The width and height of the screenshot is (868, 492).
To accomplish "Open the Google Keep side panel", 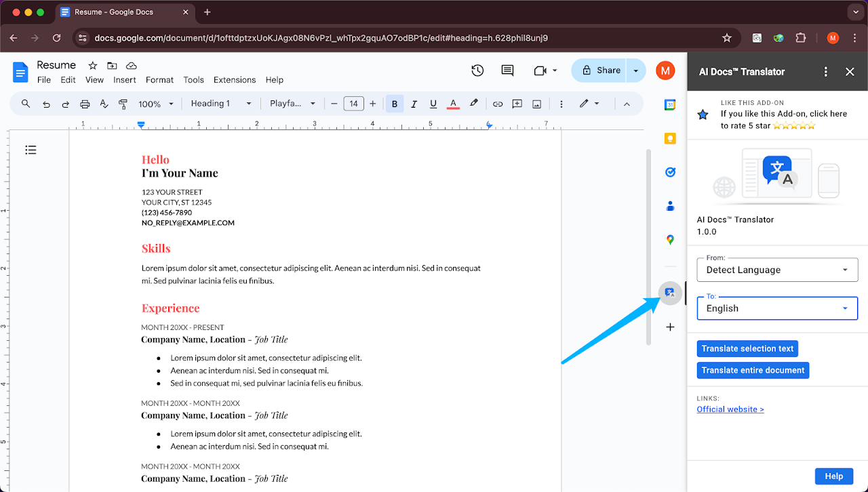I will (x=670, y=138).
